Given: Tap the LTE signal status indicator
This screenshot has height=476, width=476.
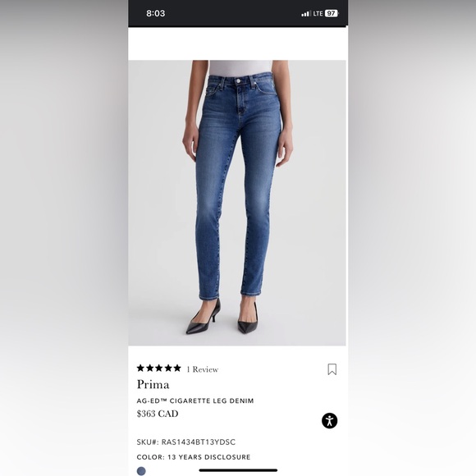Looking at the screenshot, I should [x=318, y=13].
